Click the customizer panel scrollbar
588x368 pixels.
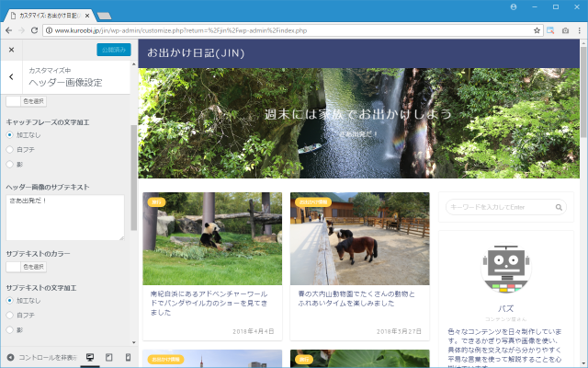pyautogui.click(x=134, y=178)
